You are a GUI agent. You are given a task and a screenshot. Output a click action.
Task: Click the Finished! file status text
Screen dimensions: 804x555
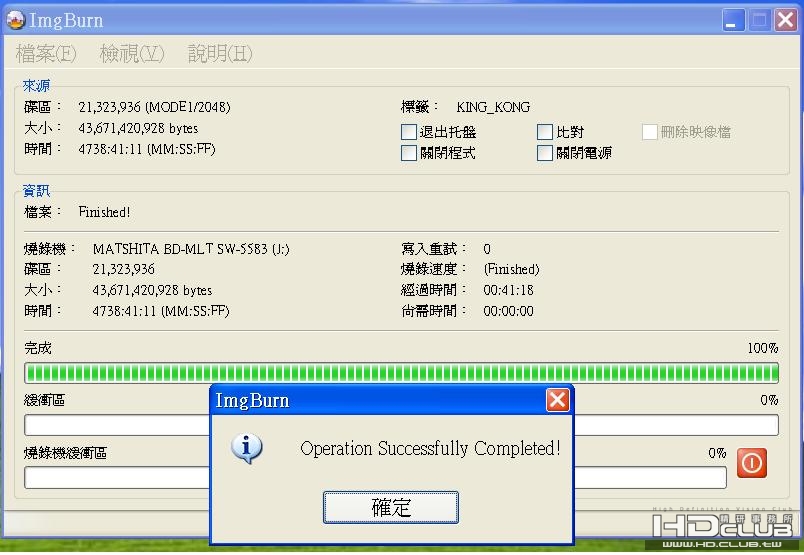point(104,212)
